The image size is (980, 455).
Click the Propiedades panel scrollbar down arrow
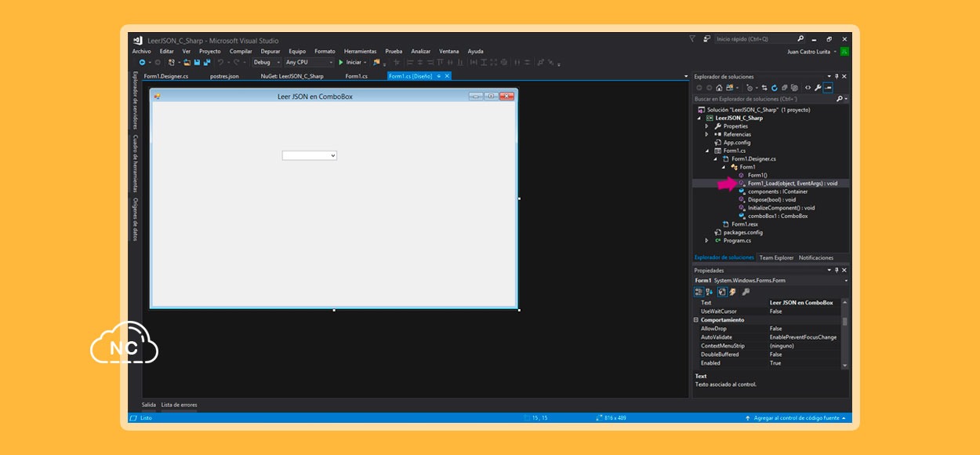[844, 365]
